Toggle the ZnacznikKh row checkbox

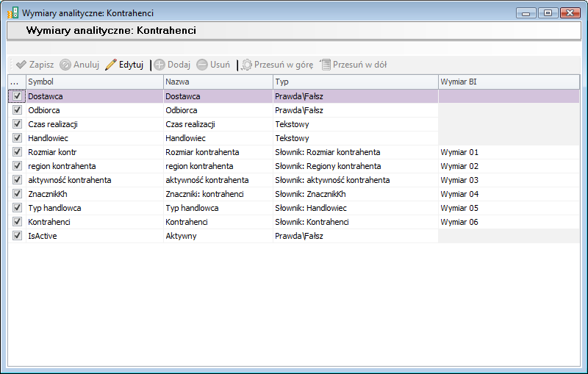pyautogui.click(x=17, y=193)
